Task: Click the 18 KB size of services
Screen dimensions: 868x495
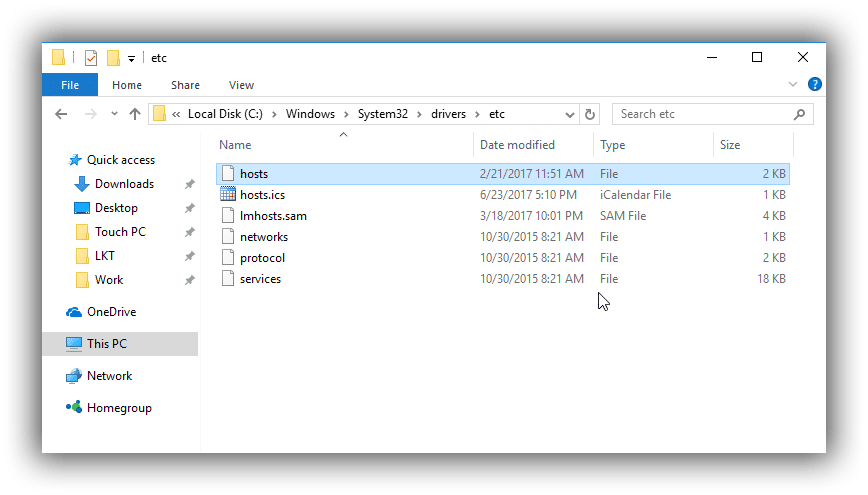Action: [x=771, y=279]
